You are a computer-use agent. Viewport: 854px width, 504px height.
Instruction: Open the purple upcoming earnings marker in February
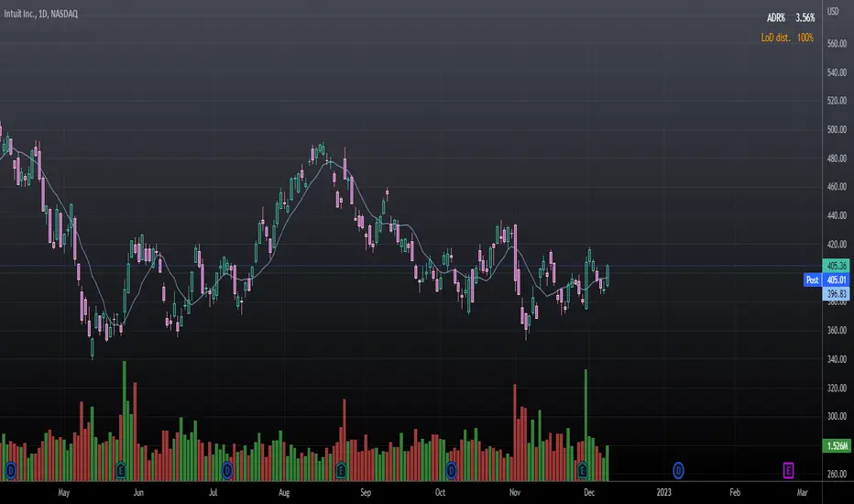point(788,470)
